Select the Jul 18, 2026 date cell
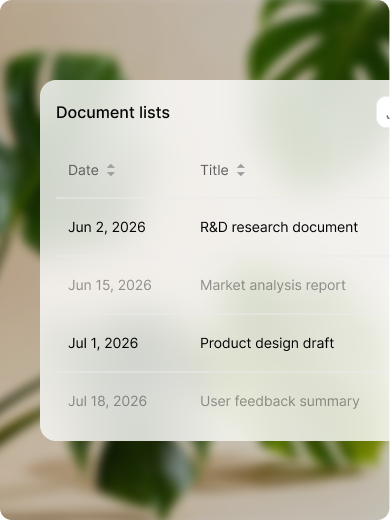 pos(107,401)
